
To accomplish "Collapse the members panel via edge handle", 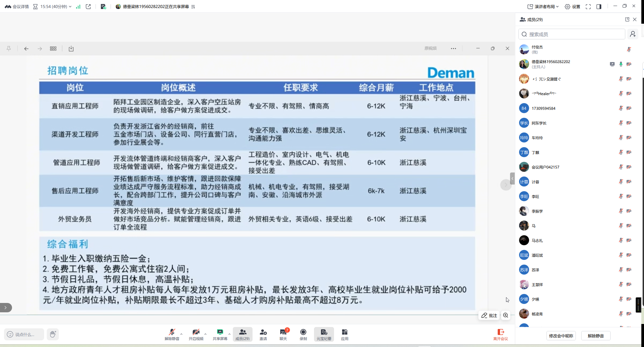I will click(512, 179).
